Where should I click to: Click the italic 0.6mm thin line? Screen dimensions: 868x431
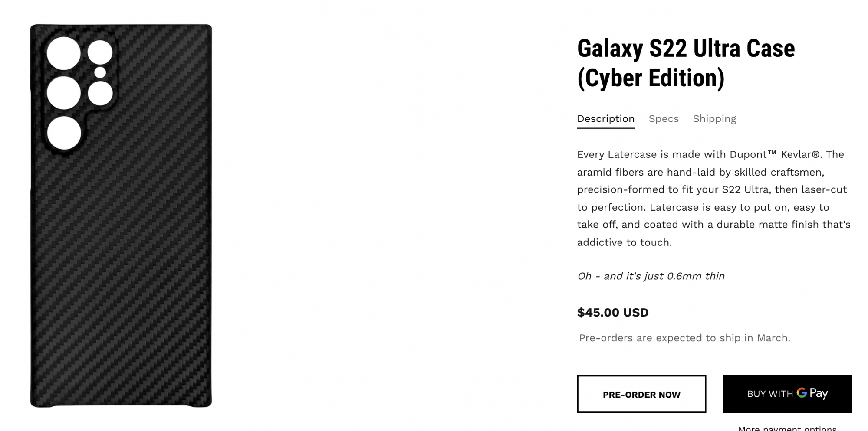tap(651, 276)
